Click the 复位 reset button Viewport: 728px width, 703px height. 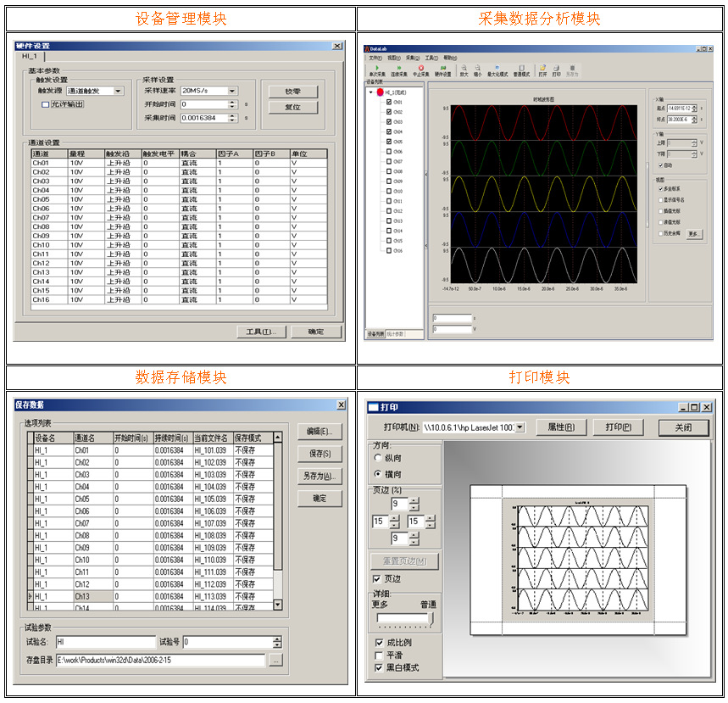click(293, 108)
